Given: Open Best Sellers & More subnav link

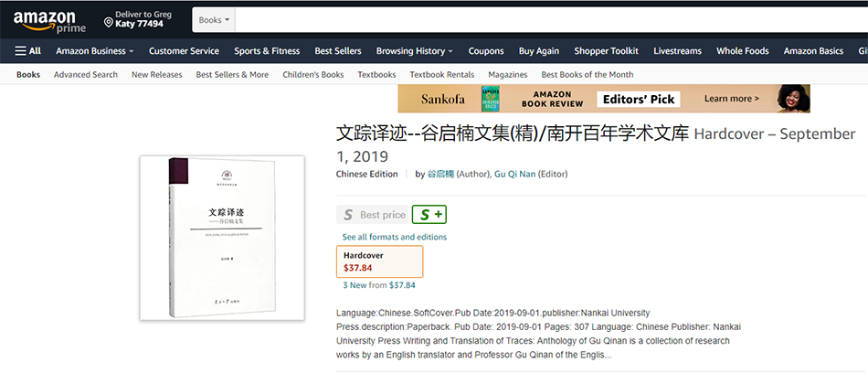Looking at the screenshot, I should pos(232,74).
